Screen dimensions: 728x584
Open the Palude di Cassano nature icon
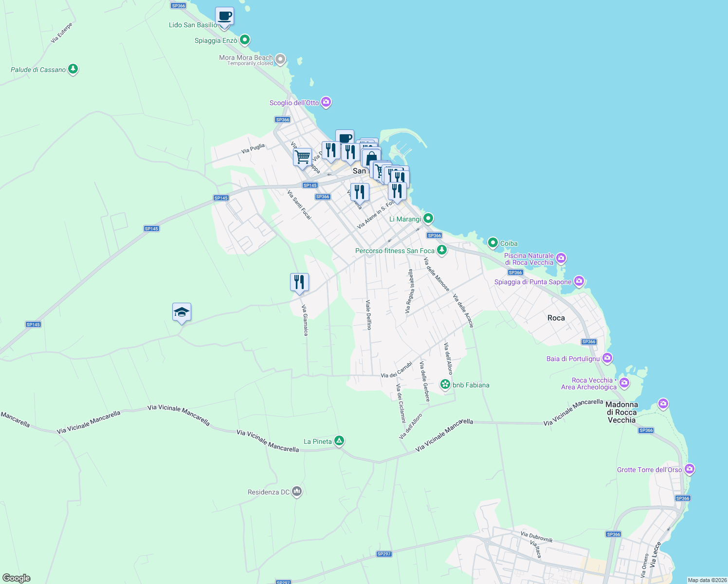(73, 69)
